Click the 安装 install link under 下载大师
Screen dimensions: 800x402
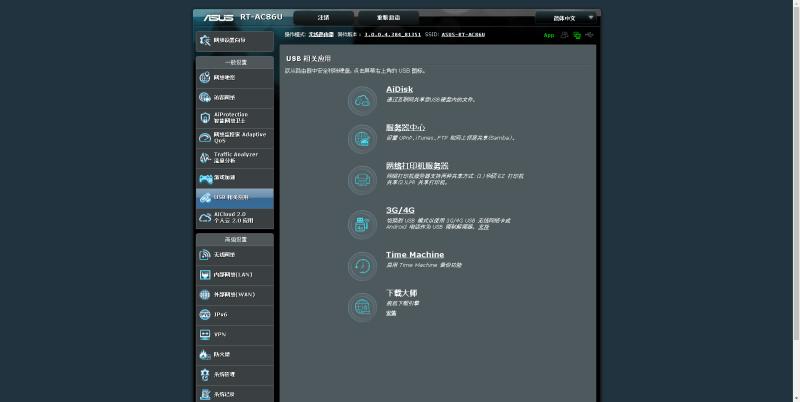(391, 313)
